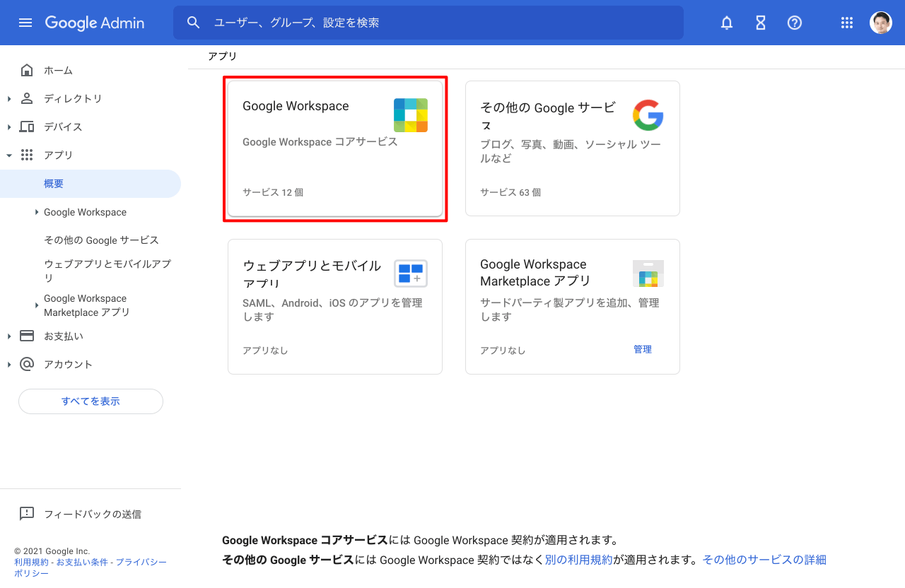Click ディレクトリ label in sidebar

[73, 98]
